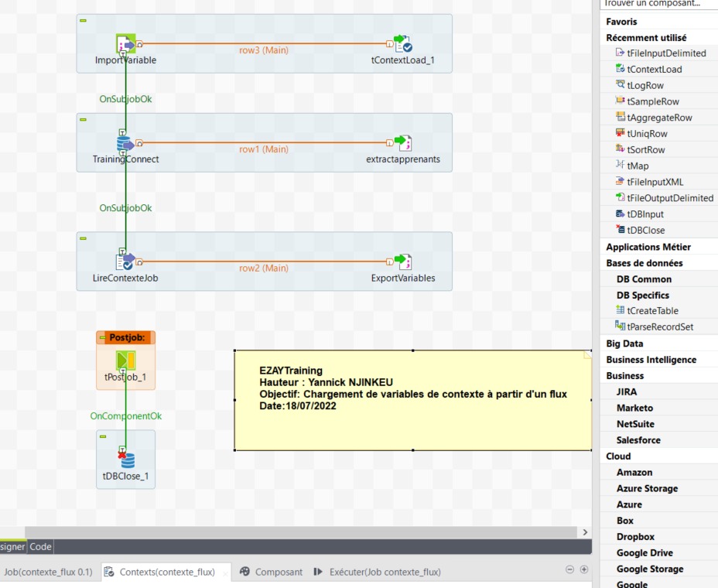The width and height of the screenshot is (718, 588).
Task: Select the row3 (Main) connection label
Action: [x=263, y=50]
